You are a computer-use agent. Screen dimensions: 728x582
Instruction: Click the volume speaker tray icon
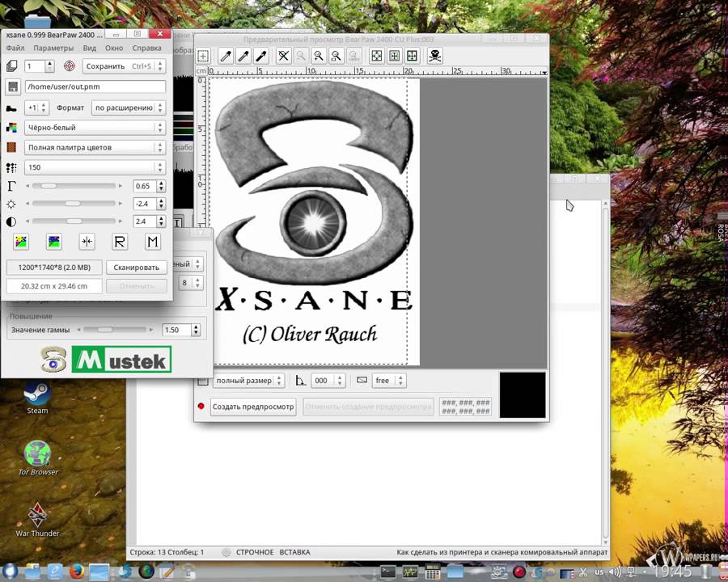(x=614, y=572)
